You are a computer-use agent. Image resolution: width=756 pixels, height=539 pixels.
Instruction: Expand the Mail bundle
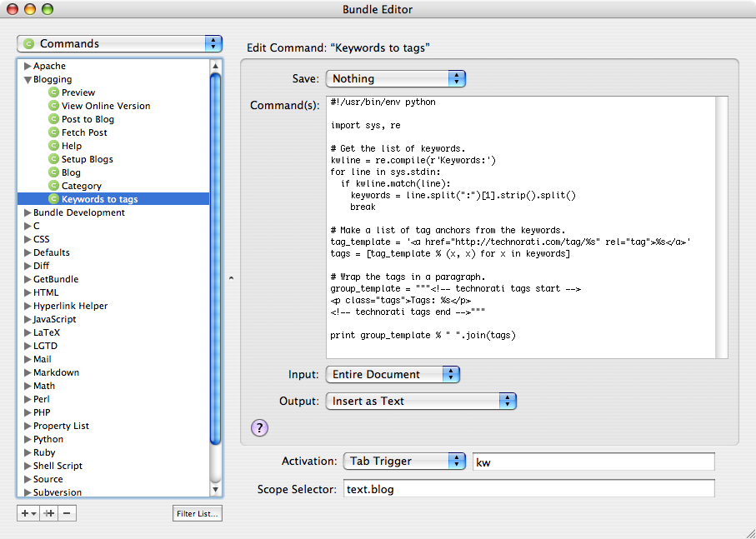[x=28, y=359]
